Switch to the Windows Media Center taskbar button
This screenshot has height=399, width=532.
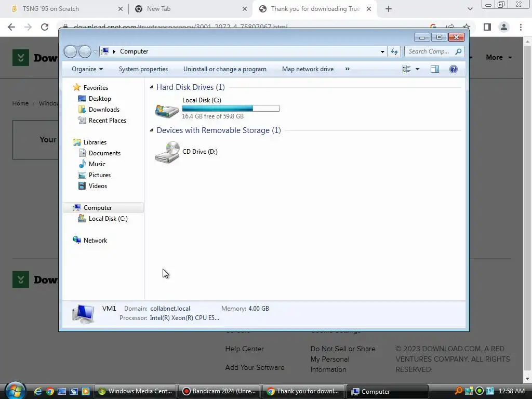point(135,392)
